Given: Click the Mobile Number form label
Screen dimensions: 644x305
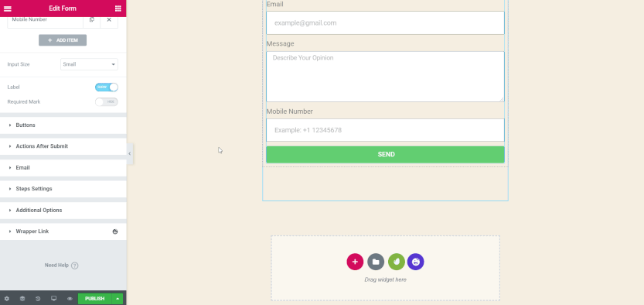Looking at the screenshot, I should (x=290, y=111).
